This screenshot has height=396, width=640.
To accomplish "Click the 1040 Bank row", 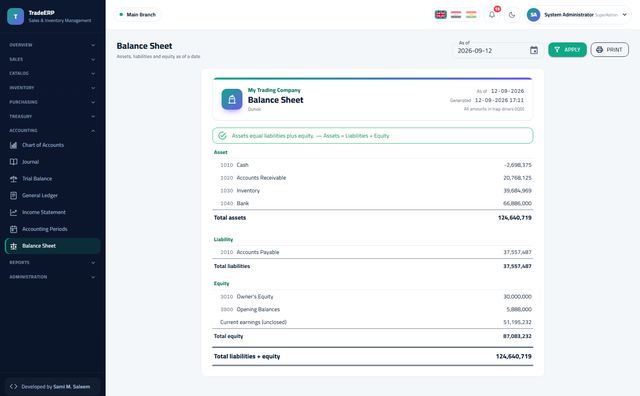I will coord(373,203).
